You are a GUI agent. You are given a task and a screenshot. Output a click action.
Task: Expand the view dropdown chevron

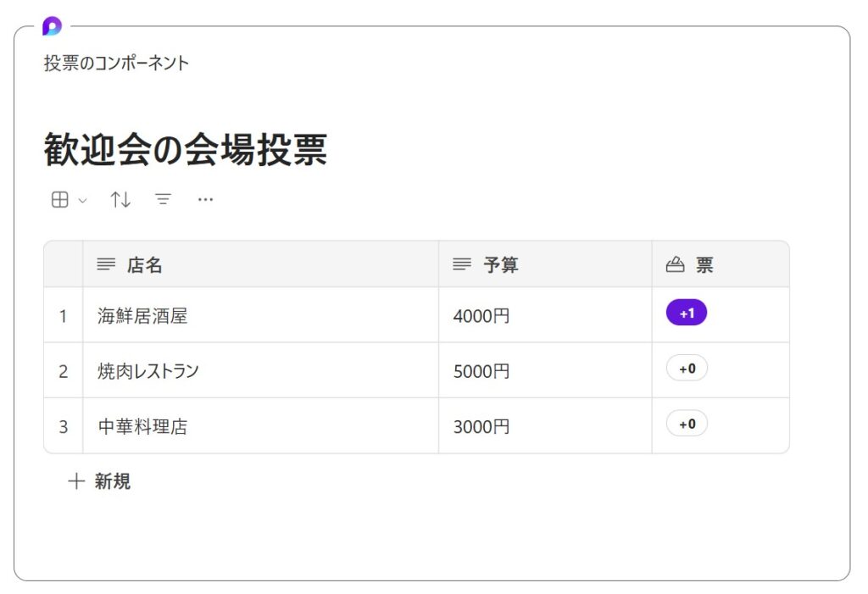[82, 201]
